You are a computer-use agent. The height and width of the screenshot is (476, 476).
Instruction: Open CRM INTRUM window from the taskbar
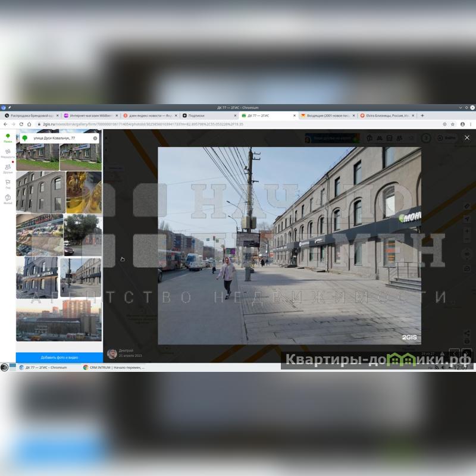pos(117,368)
